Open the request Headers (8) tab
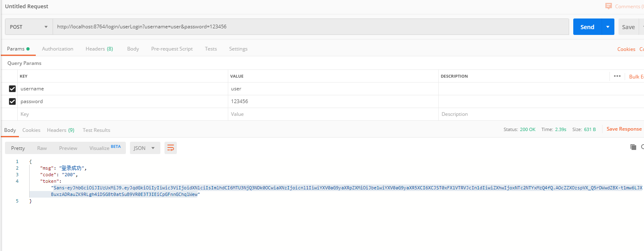Screen dimensions: 644x251 [x=99, y=49]
